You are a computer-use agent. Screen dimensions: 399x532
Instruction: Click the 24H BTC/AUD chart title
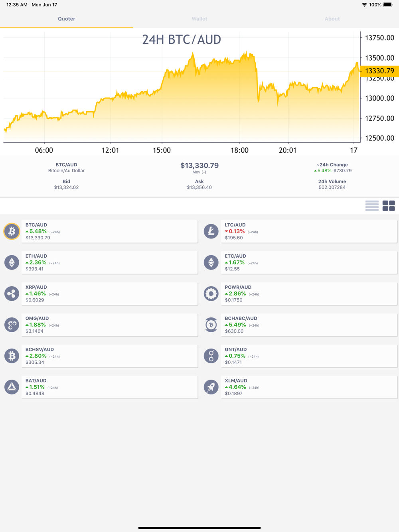pyautogui.click(x=182, y=39)
